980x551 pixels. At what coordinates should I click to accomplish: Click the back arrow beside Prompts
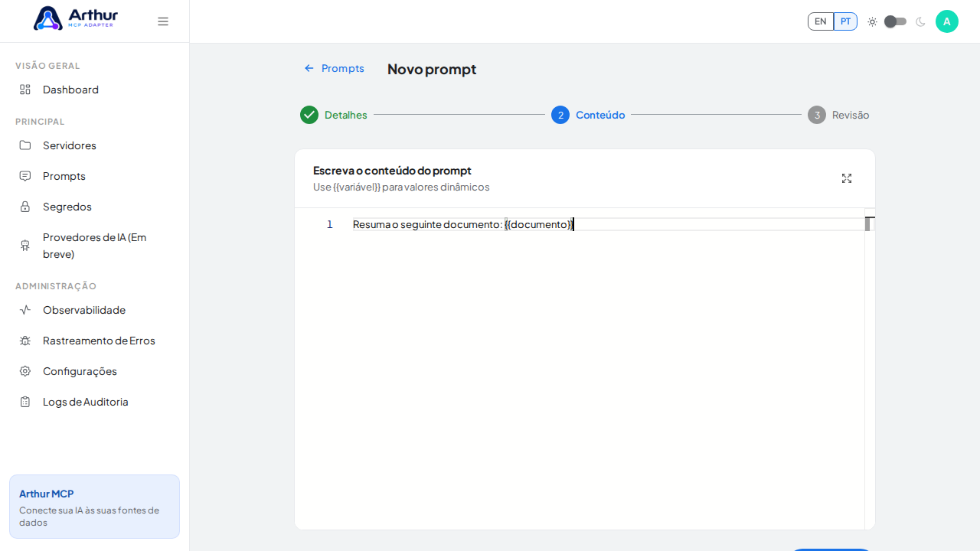tap(309, 68)
